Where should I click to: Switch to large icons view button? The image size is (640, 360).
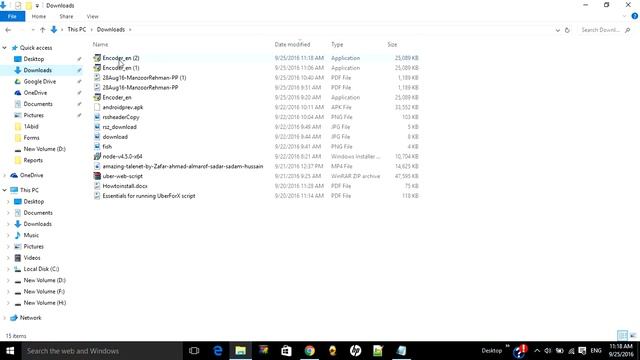(x=633, y=336)
